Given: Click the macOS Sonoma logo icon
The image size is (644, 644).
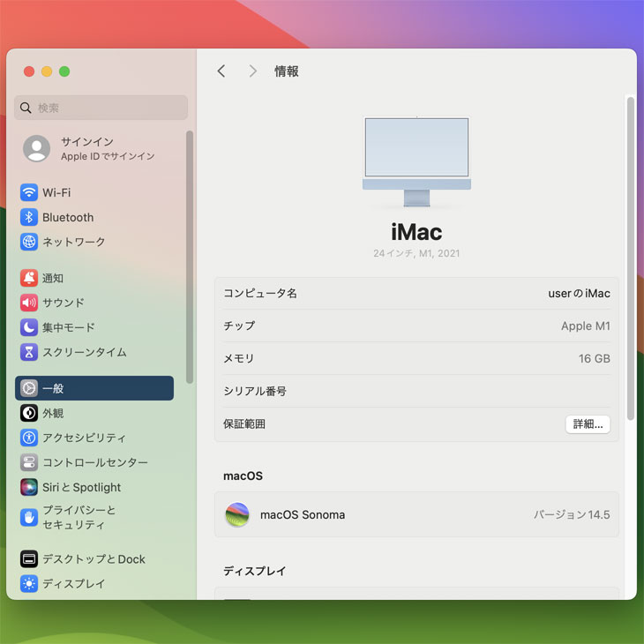Looking at the screenshot, I should pos(237,514).
